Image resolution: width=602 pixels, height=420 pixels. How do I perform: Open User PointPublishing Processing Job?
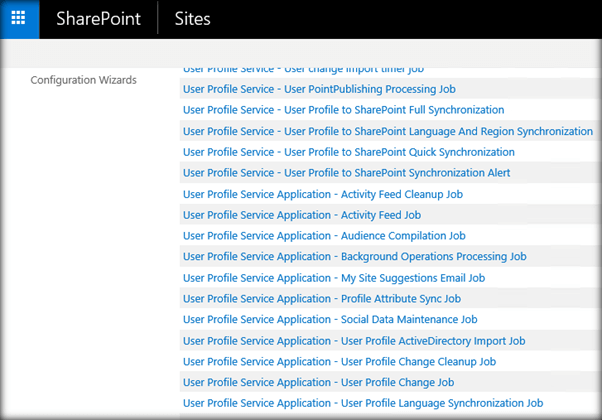318,89
